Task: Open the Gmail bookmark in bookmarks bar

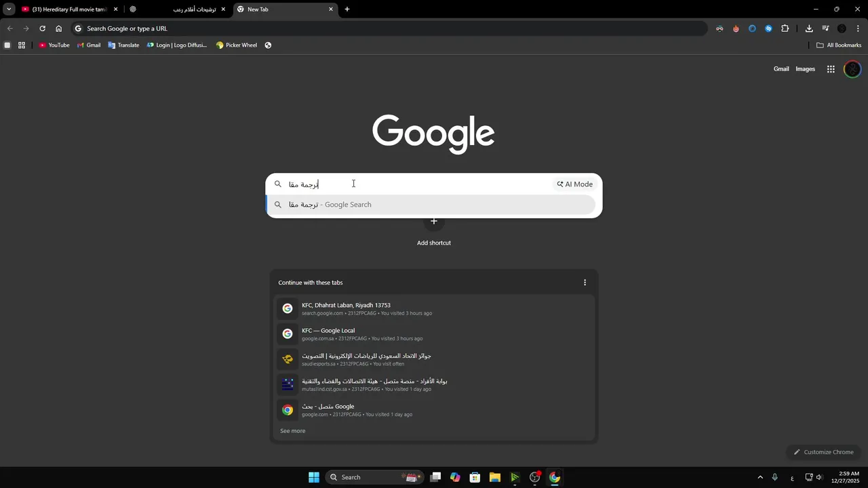Action: (x=89, y=45)
